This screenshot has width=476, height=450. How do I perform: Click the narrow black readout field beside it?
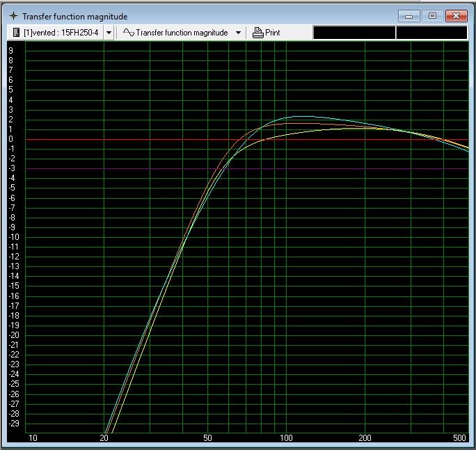[x=431, y=33]
